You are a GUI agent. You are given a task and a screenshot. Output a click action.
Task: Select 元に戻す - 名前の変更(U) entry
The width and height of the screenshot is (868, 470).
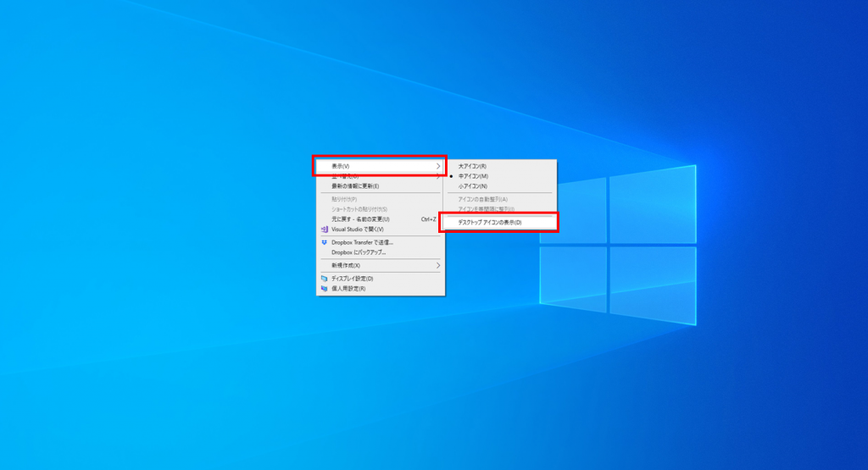[x=381, y=219]
